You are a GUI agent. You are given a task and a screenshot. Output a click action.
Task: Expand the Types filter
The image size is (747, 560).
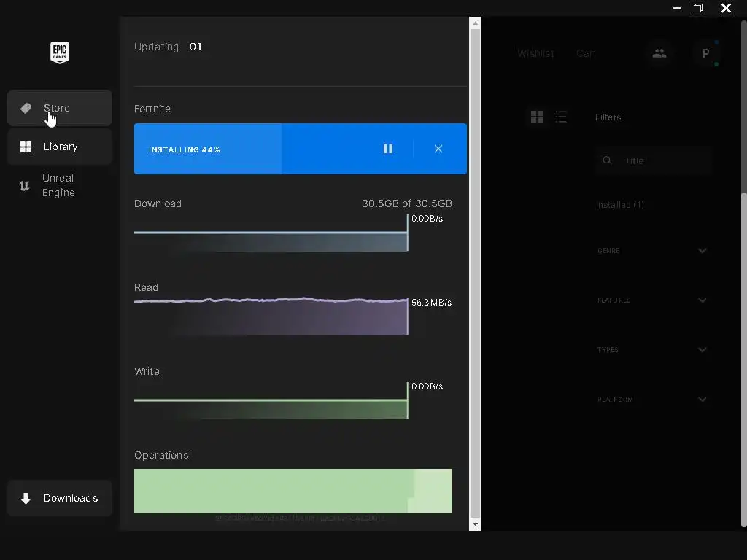pyautogui.click(x=652, y=349)
